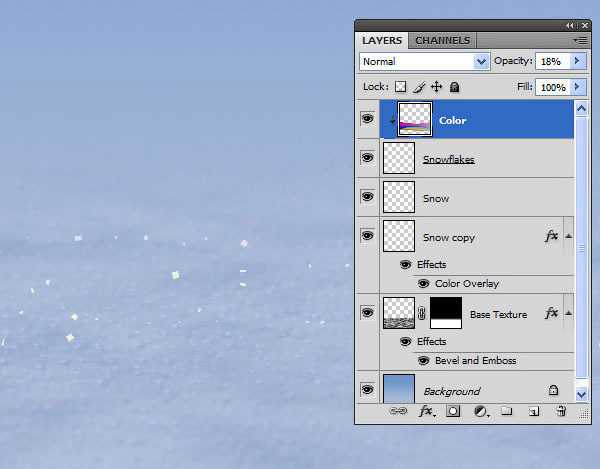600x469 pixels.
Task: Lock position move icon
Action: (437, 87)
